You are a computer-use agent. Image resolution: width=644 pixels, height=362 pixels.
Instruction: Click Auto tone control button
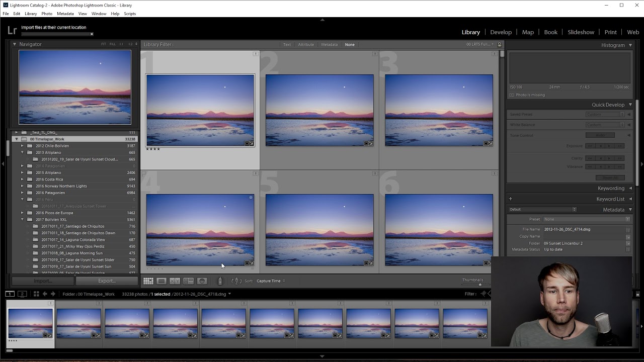(600, 135)
